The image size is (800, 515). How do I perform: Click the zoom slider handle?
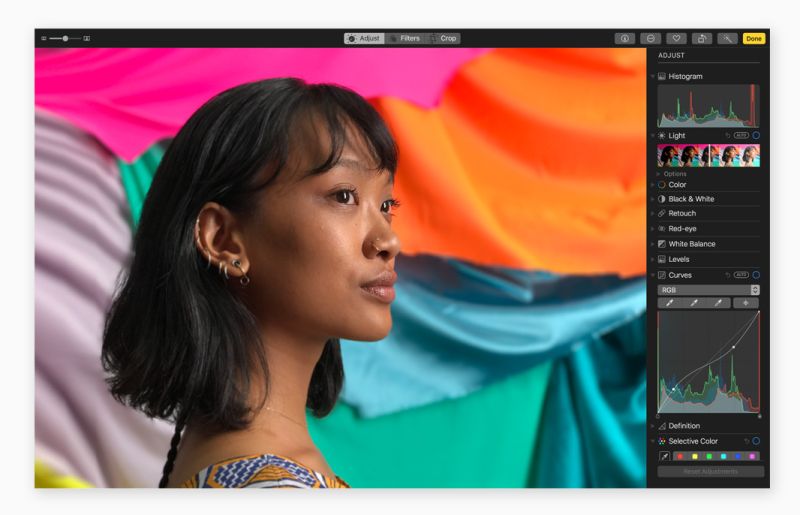[x=65, y=38]
